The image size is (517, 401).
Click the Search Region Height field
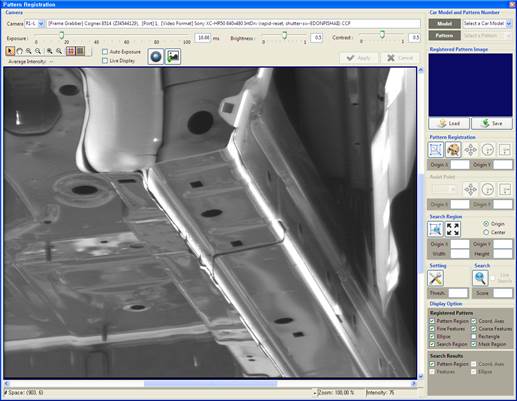(503, 254)
